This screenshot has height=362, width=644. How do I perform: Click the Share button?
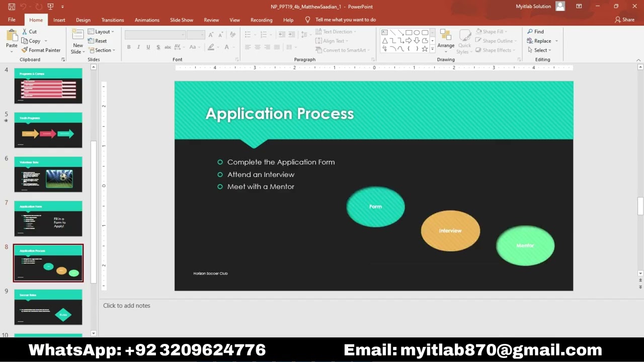(624, 20)
